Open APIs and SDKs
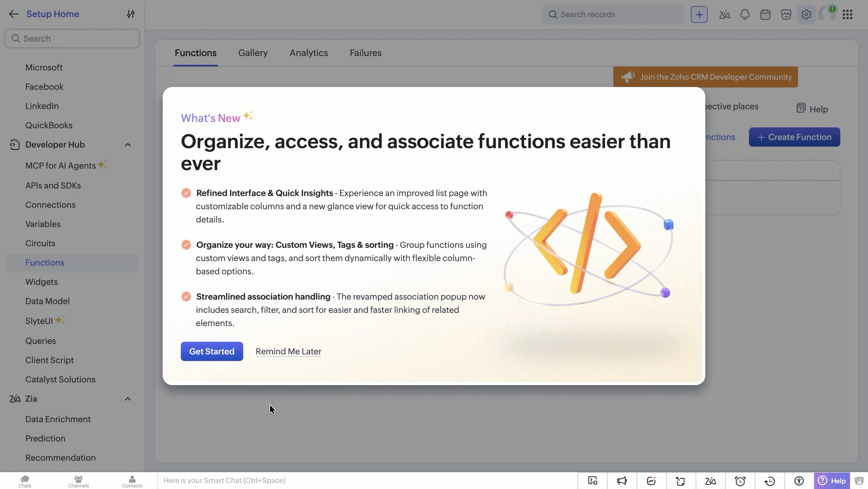The height and width of the screenshot is (489, 868). 53,185
